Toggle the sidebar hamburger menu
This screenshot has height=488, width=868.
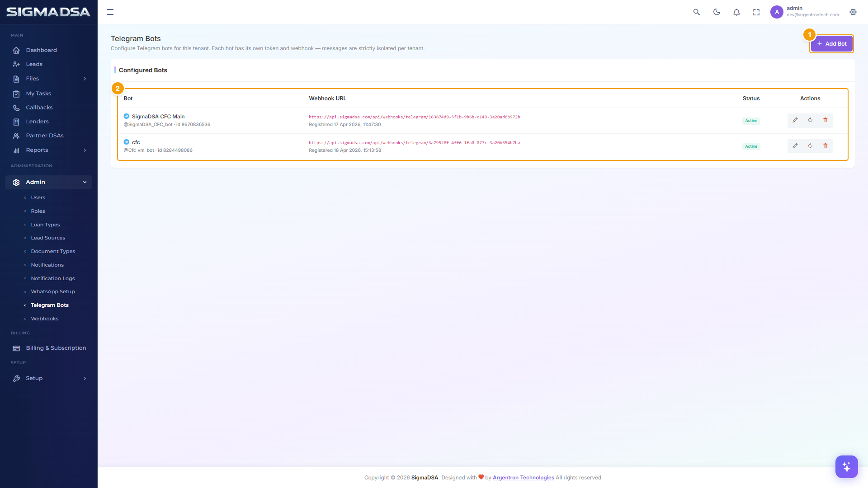pyautogui.click(x=110, y=12)
